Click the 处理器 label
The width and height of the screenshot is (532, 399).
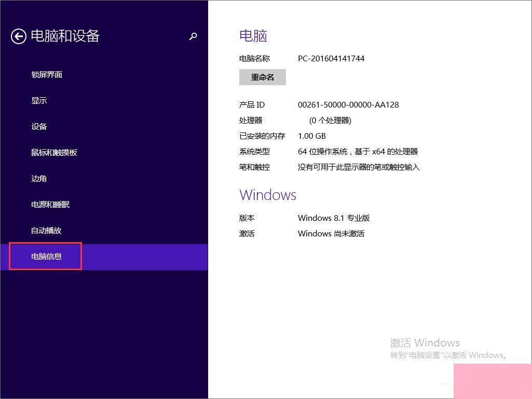tap(251, 120)
